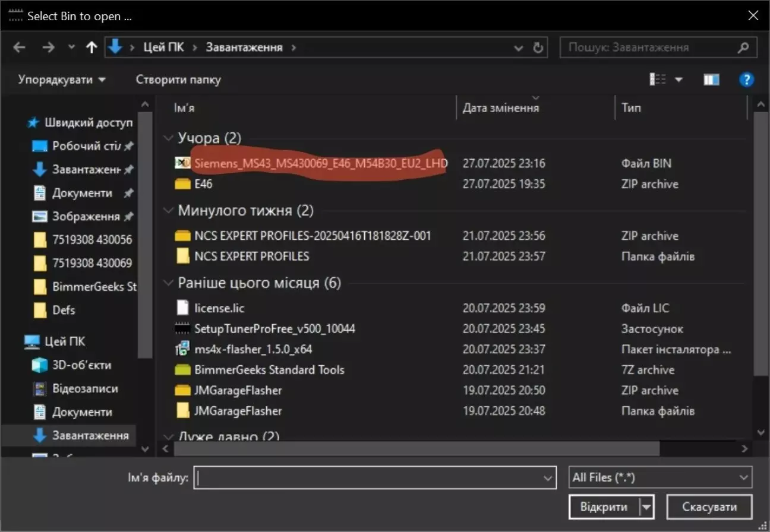Open 3D-об'єкти in sidebar

point(71,365)
